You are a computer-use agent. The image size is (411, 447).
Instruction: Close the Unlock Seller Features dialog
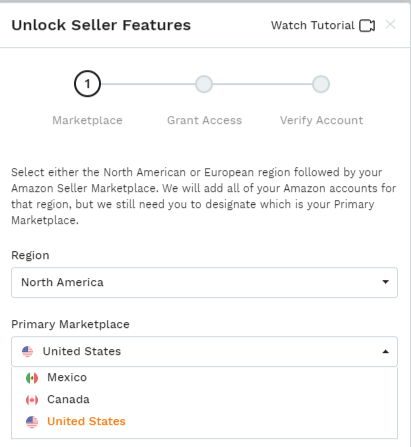pyautogui.click(x=390, y=24)
